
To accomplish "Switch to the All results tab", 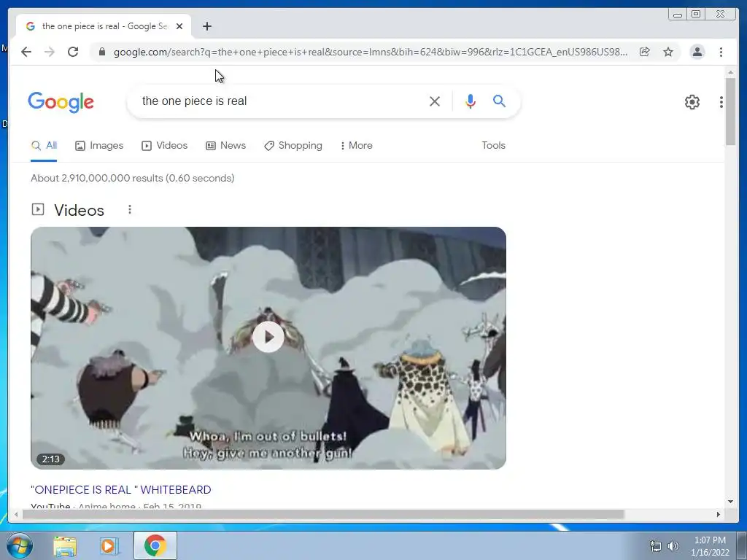I will pyautogui.click(x=44, y=146).
